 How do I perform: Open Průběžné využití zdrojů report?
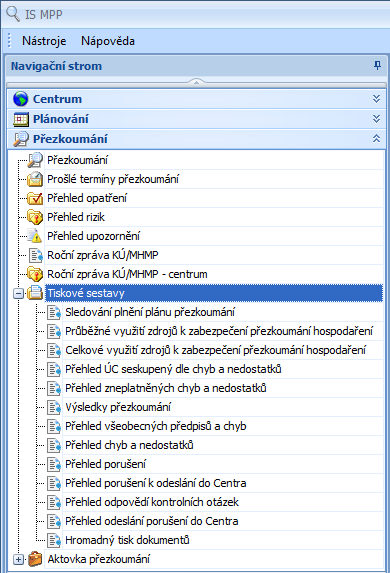pyautogui.click(x=219, y=331)
